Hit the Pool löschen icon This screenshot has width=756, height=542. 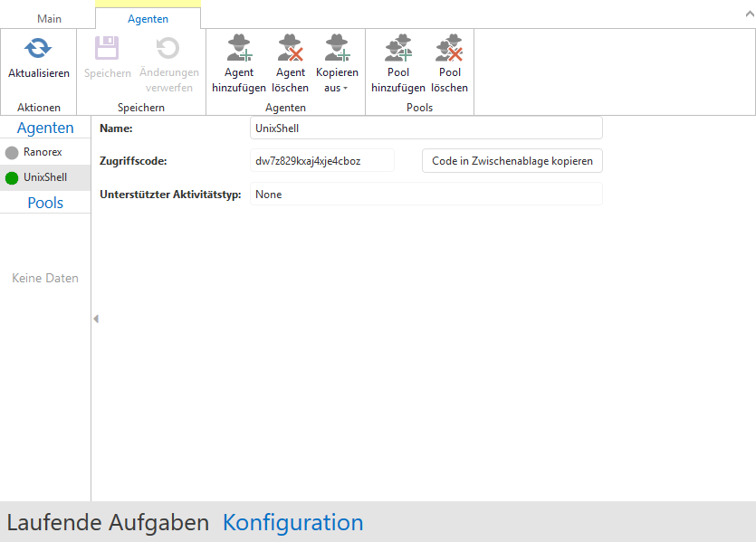coord(449,49)
